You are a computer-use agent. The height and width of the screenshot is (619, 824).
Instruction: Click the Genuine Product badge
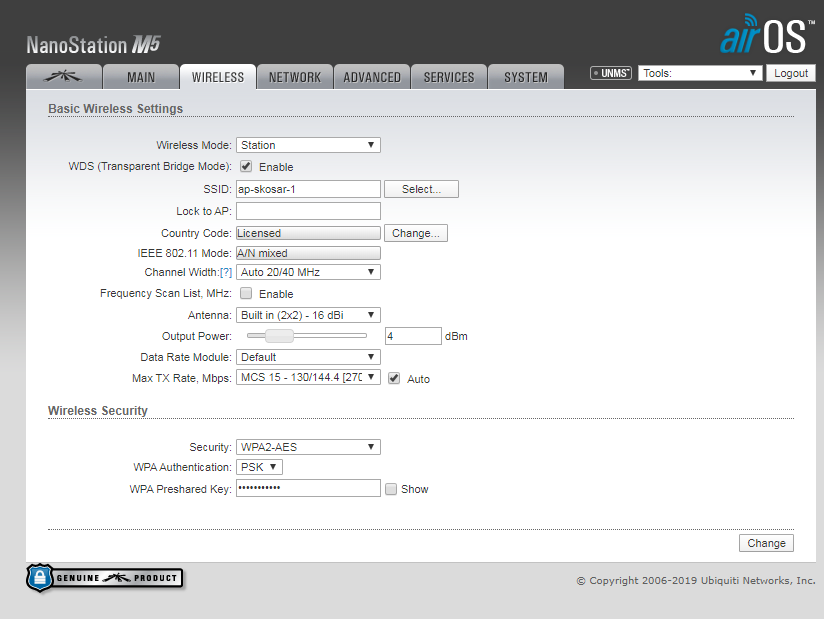[105, 578]
